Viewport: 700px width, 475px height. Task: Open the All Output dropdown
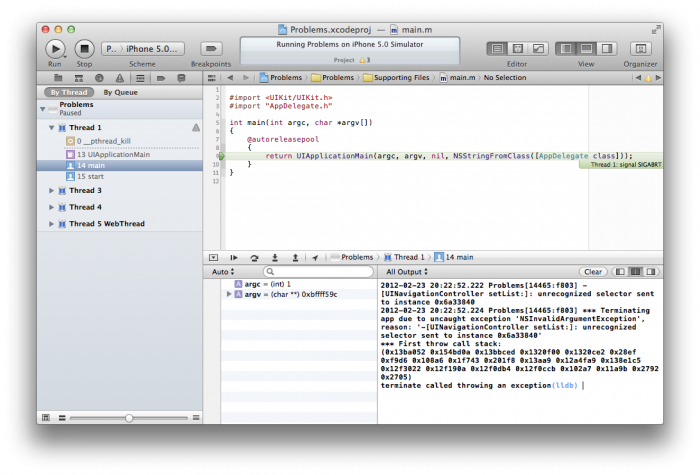coord(407,272)
